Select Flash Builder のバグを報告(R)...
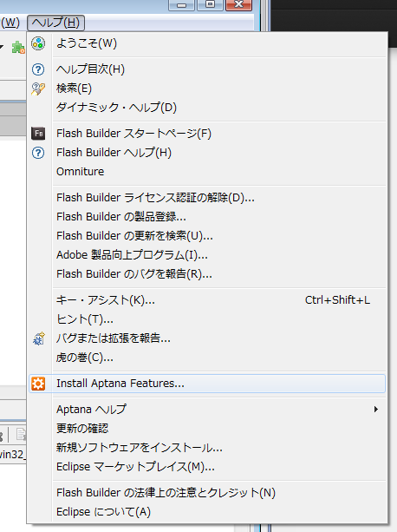 (207, 273)
